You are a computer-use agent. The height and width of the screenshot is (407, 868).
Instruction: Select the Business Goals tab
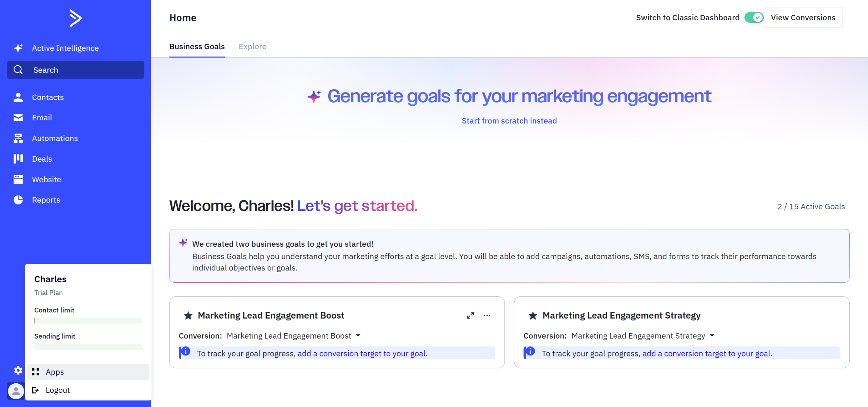point(197,46)
